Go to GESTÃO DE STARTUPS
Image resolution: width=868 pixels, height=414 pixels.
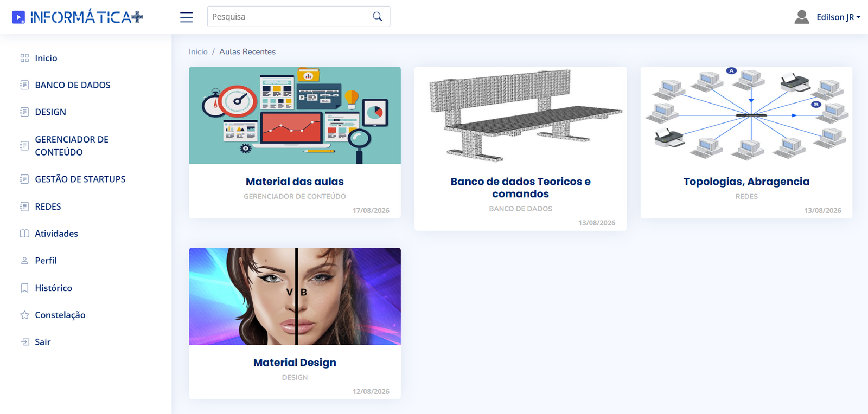(80, 179)
